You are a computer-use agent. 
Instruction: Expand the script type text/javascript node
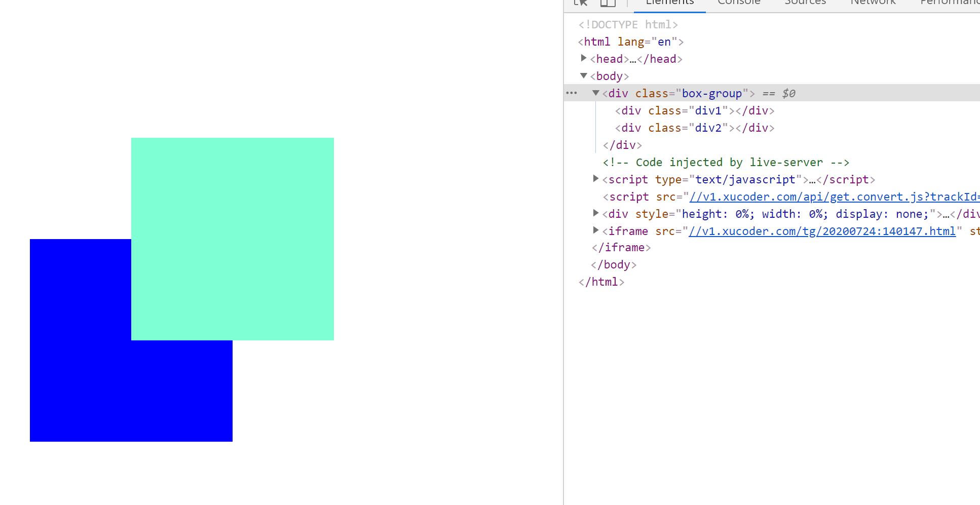[596, 179]
